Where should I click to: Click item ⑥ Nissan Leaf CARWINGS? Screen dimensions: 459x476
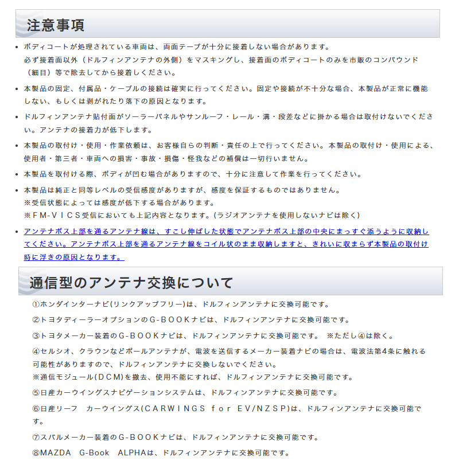(x=227, y=415)
